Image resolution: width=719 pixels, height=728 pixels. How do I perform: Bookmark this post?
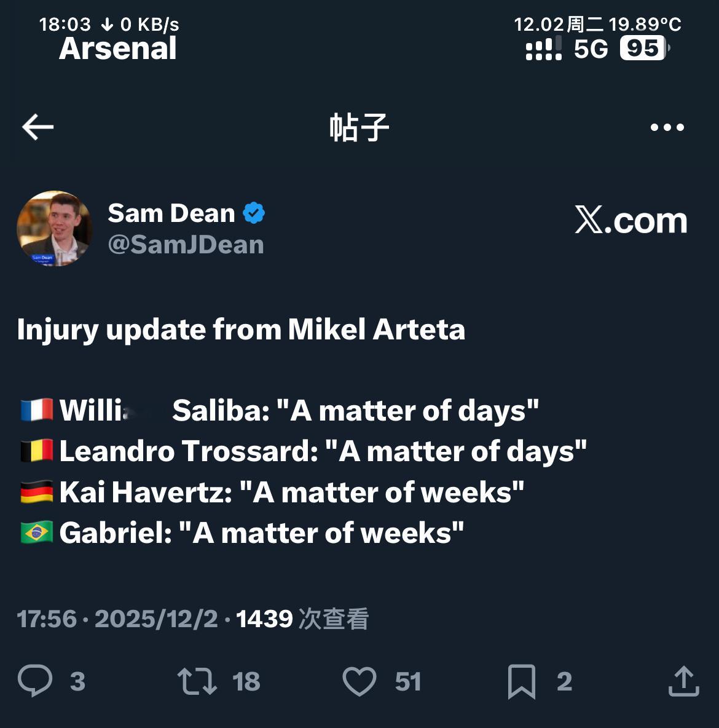tap(522, 681)
